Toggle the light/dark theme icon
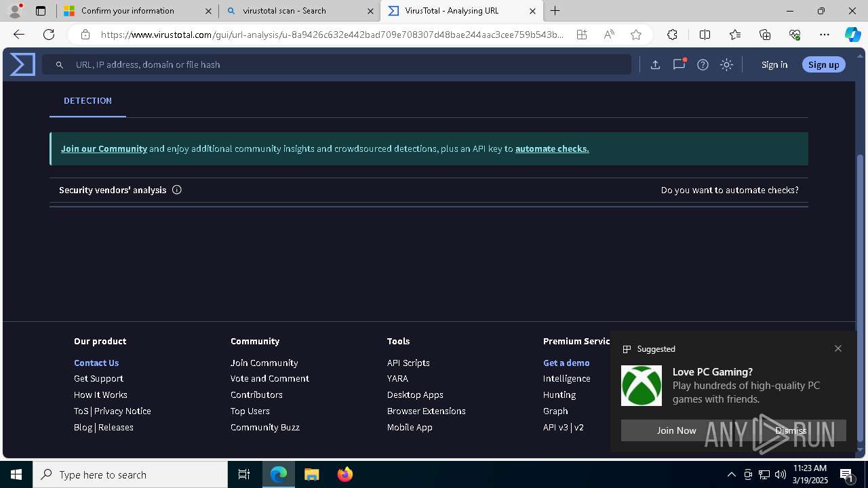This screenshot has width=868, height=488. [727, 64]
